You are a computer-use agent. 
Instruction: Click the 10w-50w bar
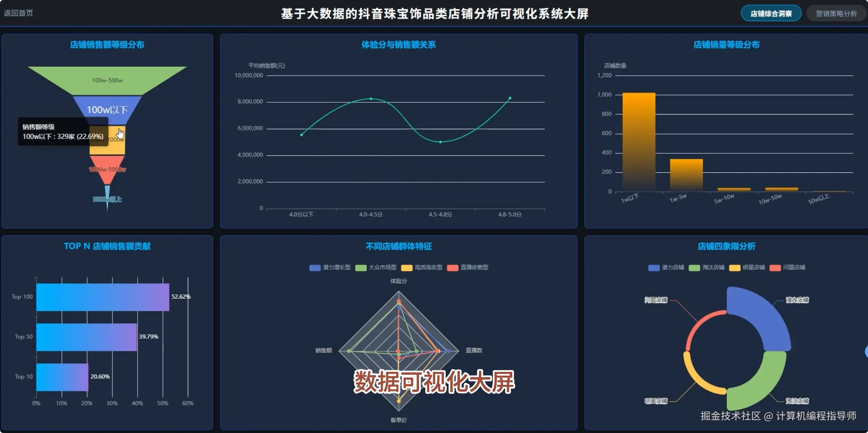tap(781, 189)
